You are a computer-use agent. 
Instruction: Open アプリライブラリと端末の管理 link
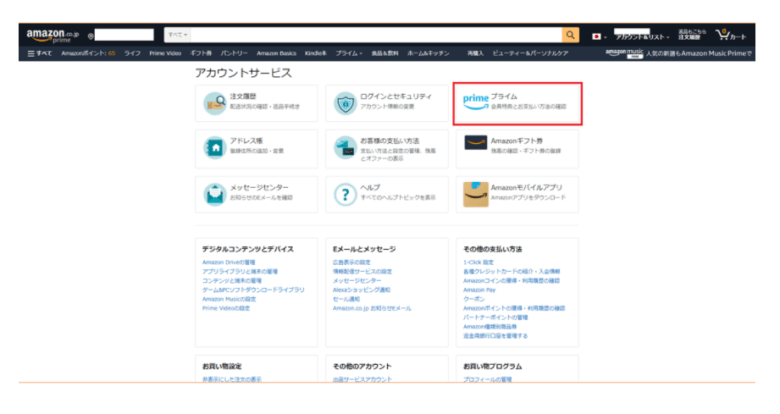coord(240,272)
